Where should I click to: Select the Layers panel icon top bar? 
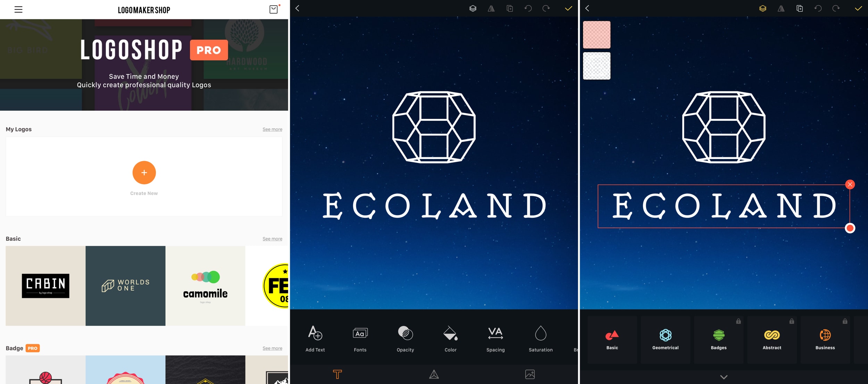(473, 9)
